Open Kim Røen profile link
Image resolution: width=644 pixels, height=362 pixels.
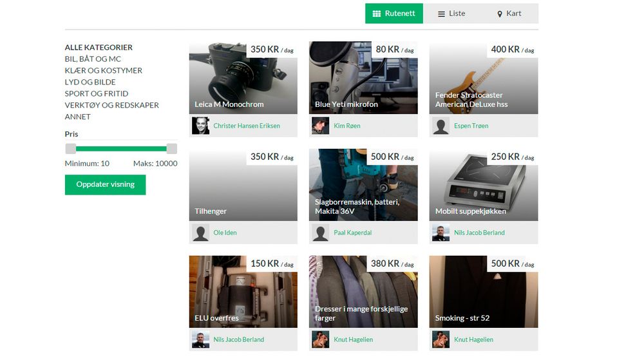click(x=346, y=126)
